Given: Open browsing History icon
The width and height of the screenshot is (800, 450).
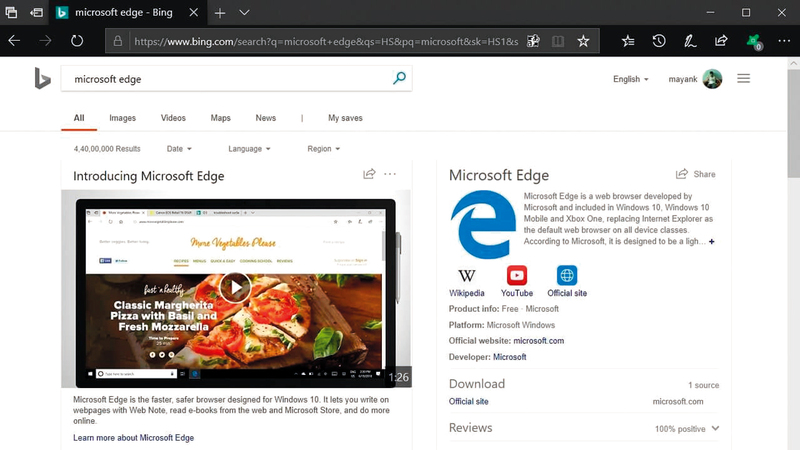Looking at the screenshot, I should pos(659,41).
